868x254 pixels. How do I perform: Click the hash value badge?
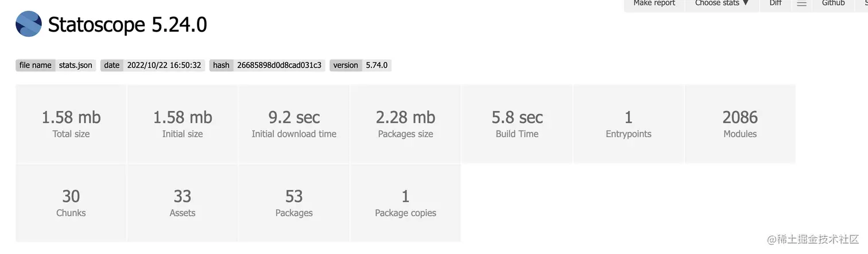[x=279, y=65]
